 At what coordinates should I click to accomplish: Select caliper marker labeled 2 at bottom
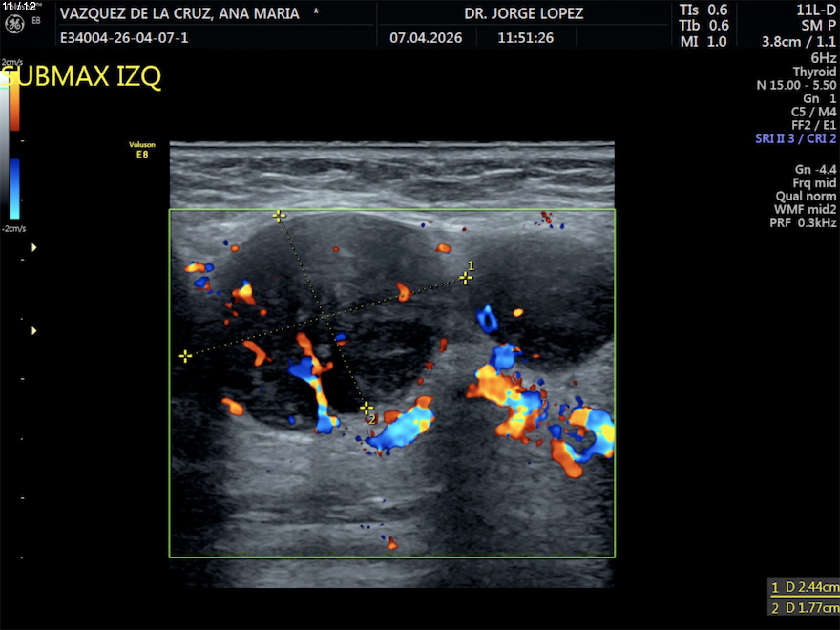coord(367,409)
